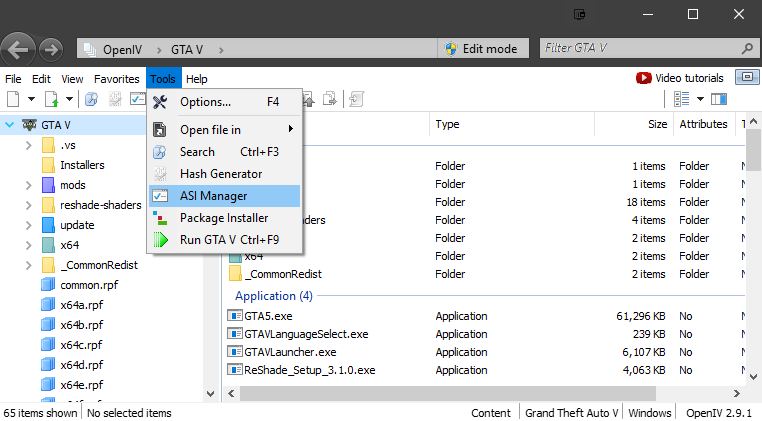Click the file list horizontal scrollbar
Screen dimensions: 762x421
(447, 393)
